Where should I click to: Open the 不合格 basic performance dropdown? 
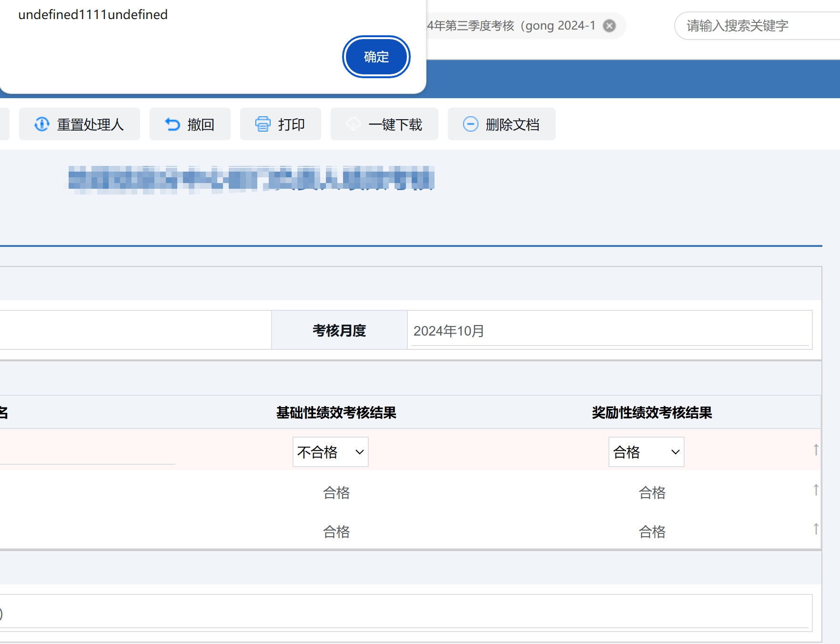click(330, 452)
